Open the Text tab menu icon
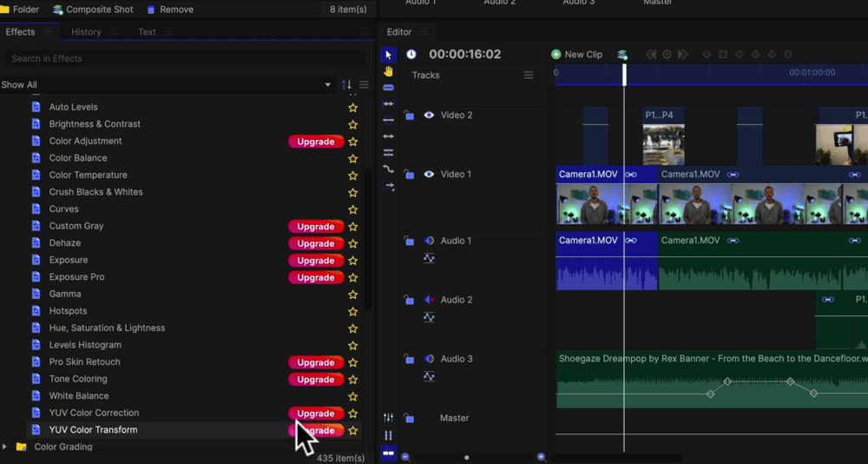 pos(168,32)
